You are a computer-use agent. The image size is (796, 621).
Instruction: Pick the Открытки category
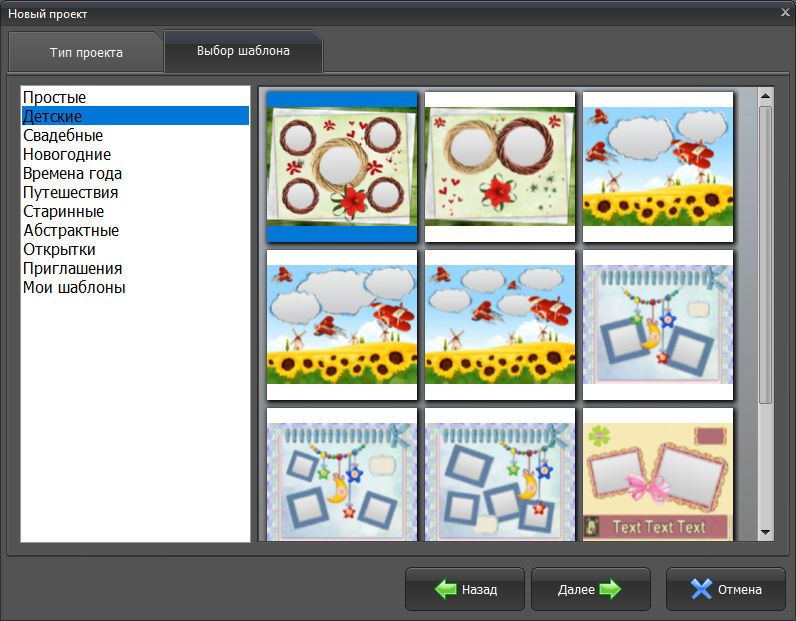(136, 249)
